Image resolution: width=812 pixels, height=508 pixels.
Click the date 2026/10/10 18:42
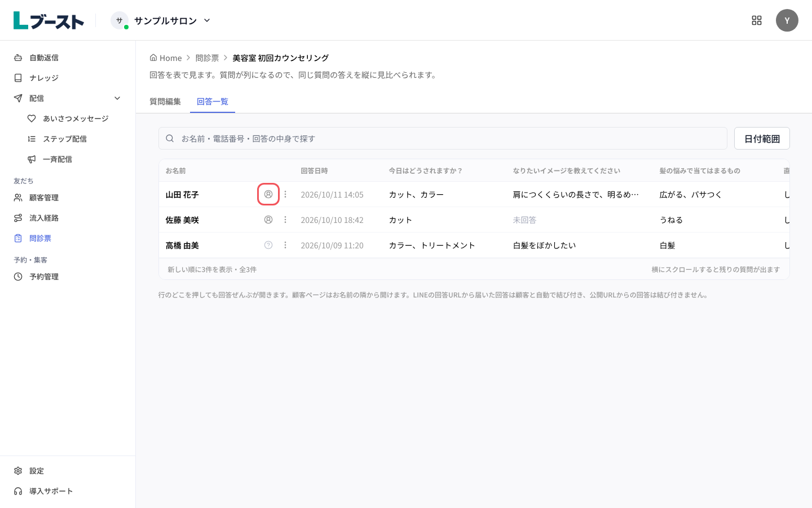point(332,220)
